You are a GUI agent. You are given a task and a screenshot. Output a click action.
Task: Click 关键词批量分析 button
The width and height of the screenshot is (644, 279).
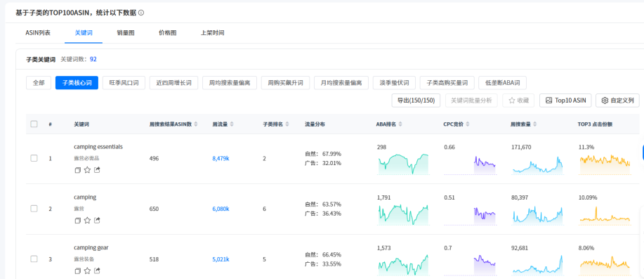[471, 100]
